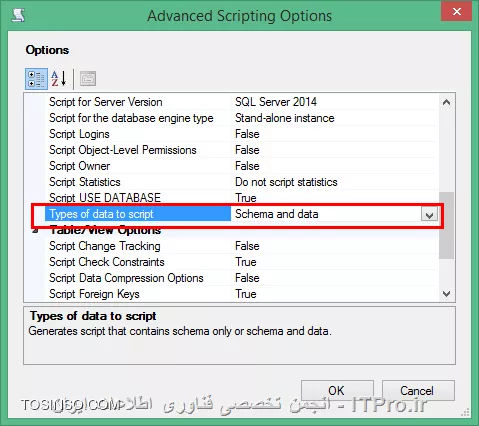Select Script Check Constraints option

click(x=107, y=262)
